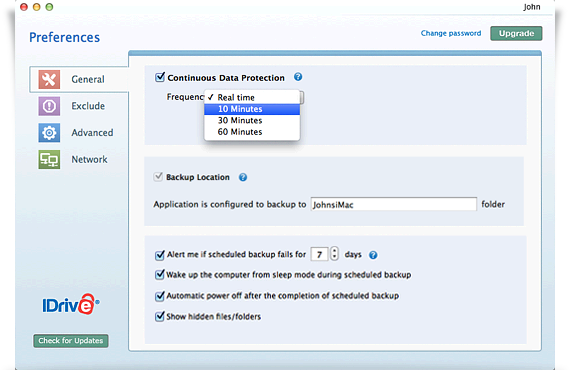Click the Preferences heading
The width and height of the screenshot is (570, 370).
point(64,37)
